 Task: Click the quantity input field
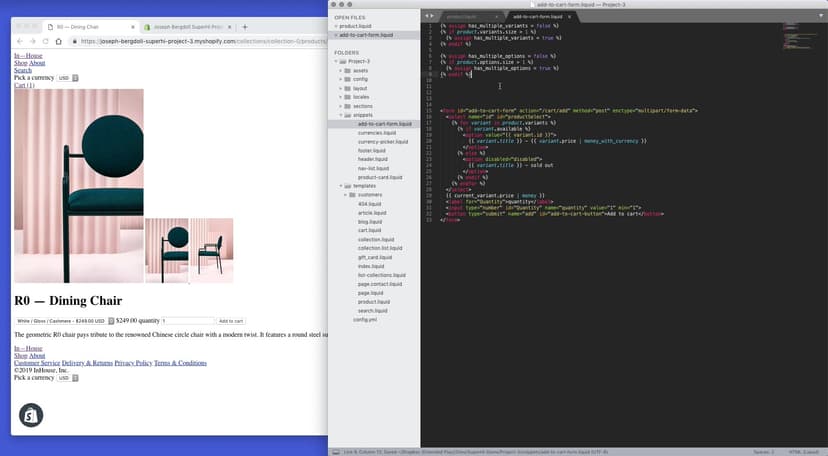pos(187,321)
